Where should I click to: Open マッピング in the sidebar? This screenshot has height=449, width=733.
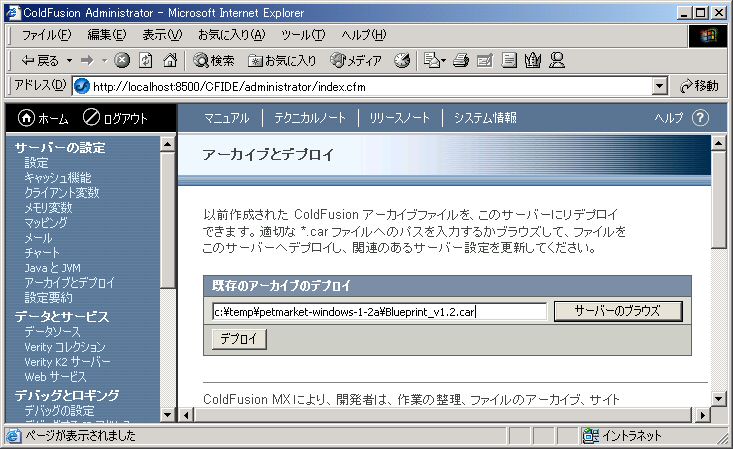click(46, 223)
